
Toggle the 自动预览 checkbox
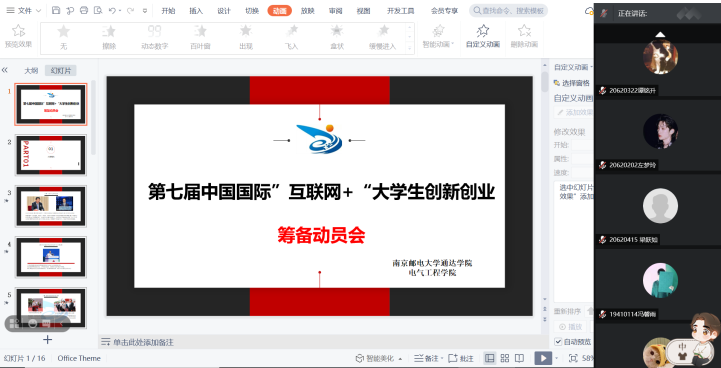(558, 342)
